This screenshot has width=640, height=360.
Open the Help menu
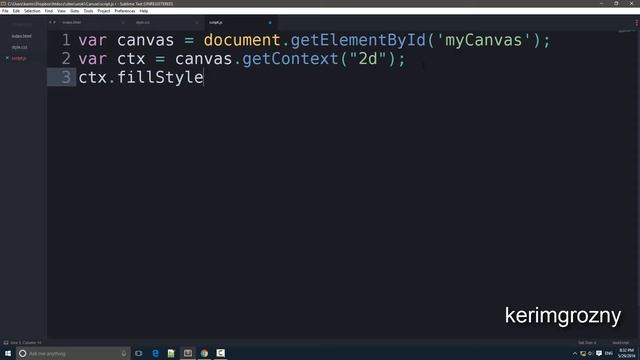144,11
